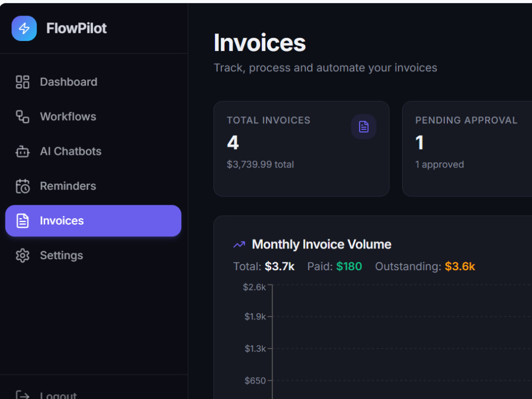Click the Logout label
Screen dimensions: 532x399
coord(59,395)
